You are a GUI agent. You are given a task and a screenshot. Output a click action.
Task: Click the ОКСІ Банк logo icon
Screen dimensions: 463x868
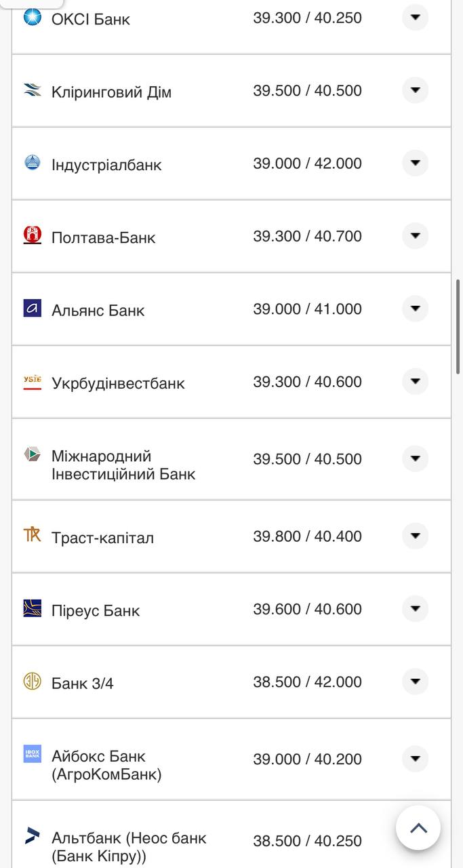point(33,17)
